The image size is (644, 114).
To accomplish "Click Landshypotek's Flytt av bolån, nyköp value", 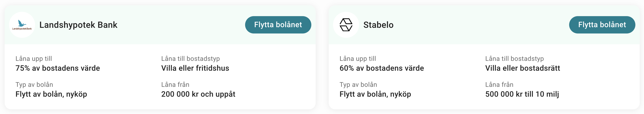I will coord(51,94).
